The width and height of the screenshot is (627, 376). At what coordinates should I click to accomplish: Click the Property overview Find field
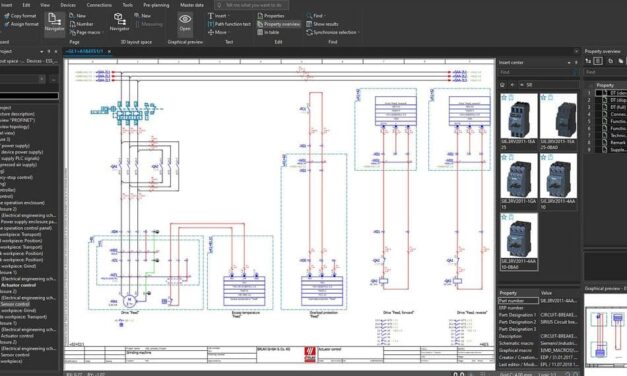tap(605, 72)
